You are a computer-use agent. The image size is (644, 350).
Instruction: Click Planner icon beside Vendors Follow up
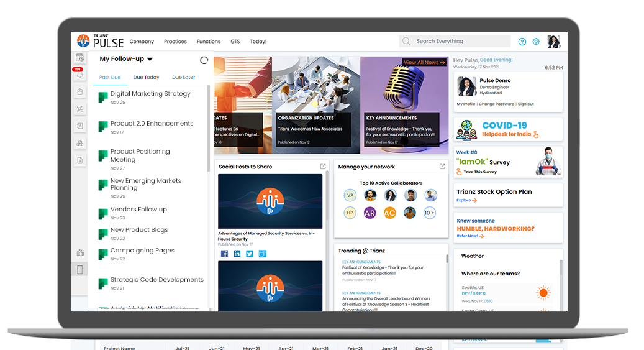(102, 213)
